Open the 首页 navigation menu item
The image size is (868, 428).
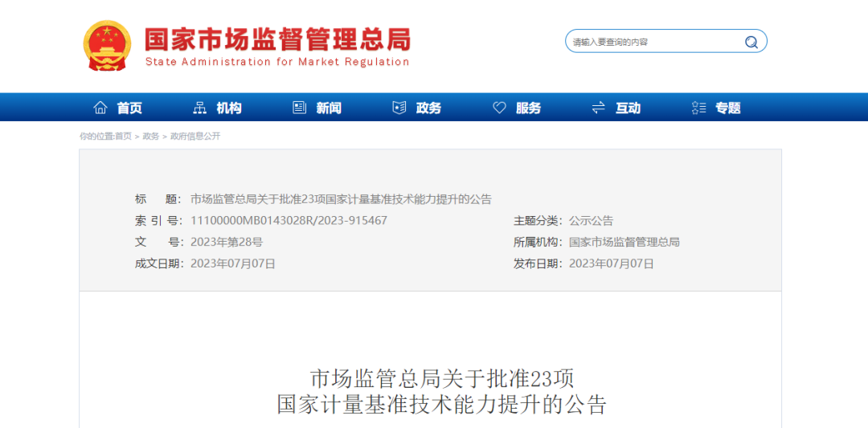(129, 108)
